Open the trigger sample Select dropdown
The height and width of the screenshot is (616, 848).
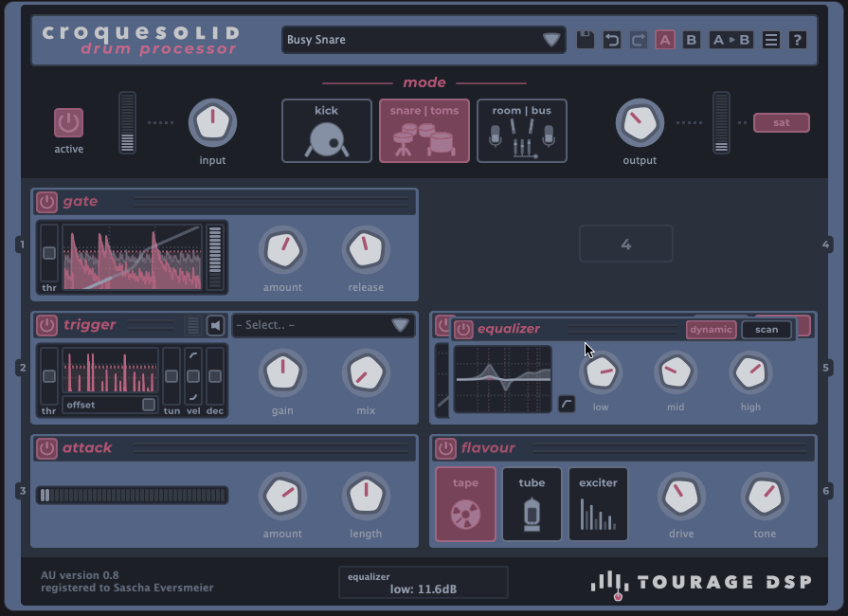(323, 326)
